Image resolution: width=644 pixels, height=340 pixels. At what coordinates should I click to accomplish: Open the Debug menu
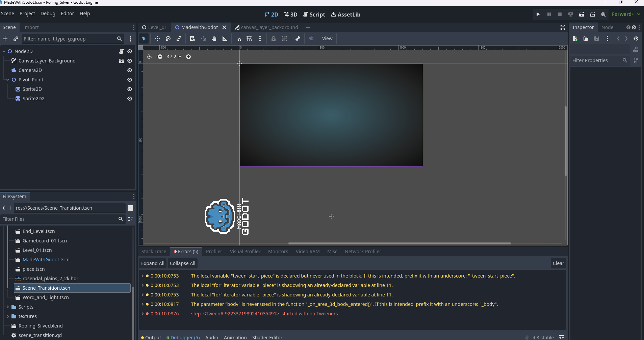click(x=48, y=14)
